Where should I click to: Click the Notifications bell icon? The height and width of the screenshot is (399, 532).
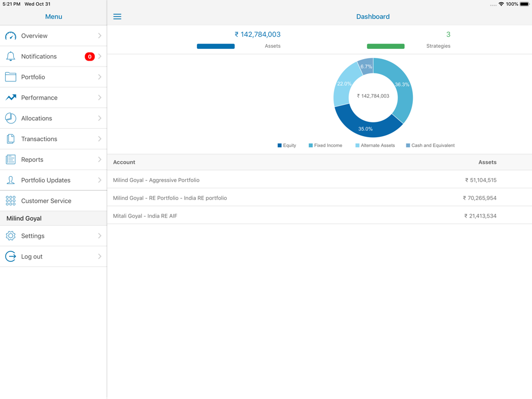point(11,56)
